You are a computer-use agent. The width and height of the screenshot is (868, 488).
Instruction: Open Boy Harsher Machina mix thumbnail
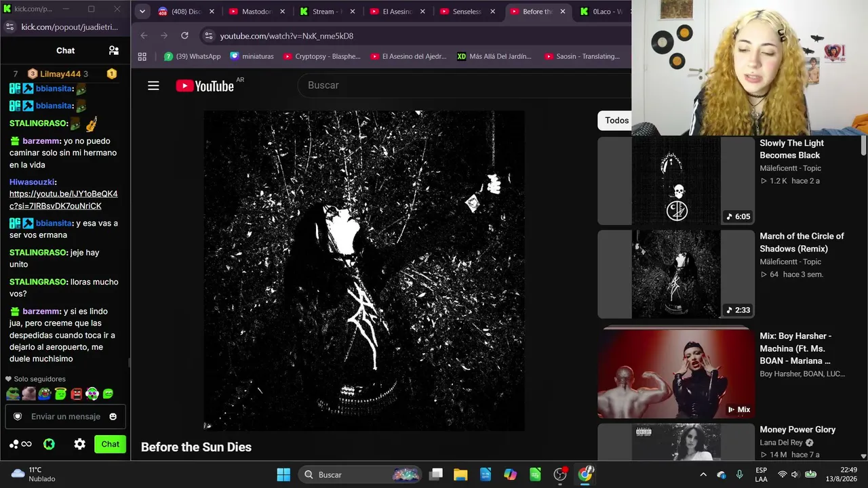676,374
